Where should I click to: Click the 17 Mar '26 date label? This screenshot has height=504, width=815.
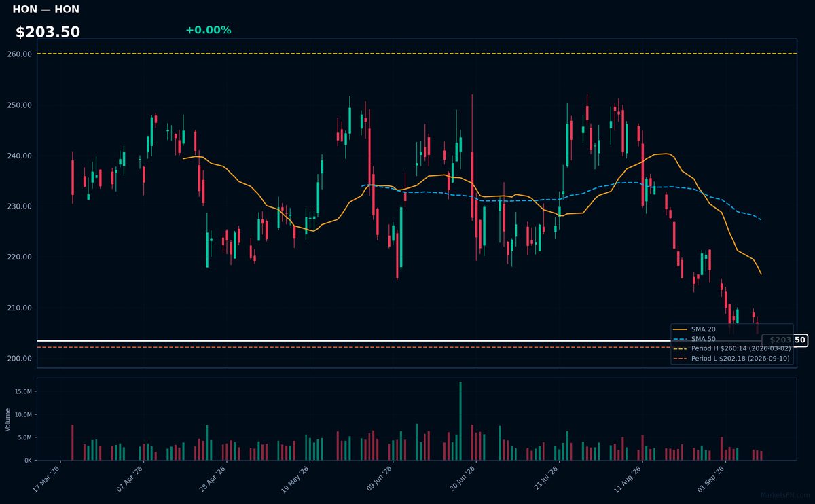(46, 478)
